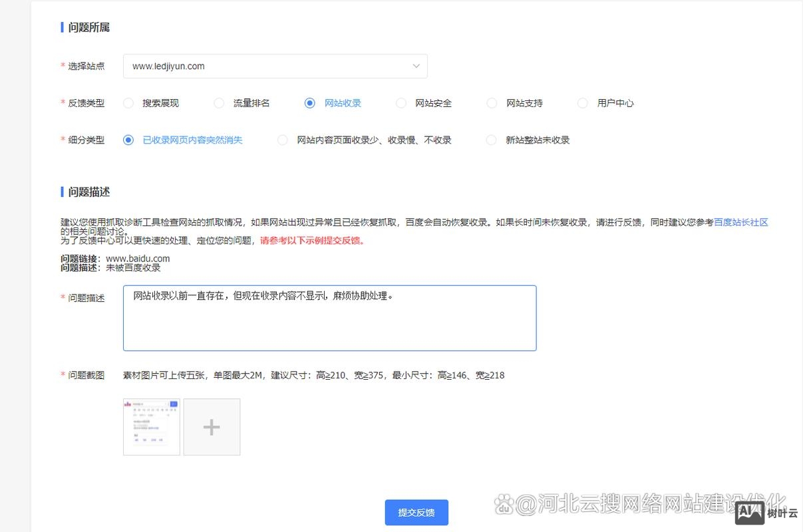Click the 树叶云 logo watermark
Image resolution: width=803 pixels, height=532 pixels.
tap(782, 513)
